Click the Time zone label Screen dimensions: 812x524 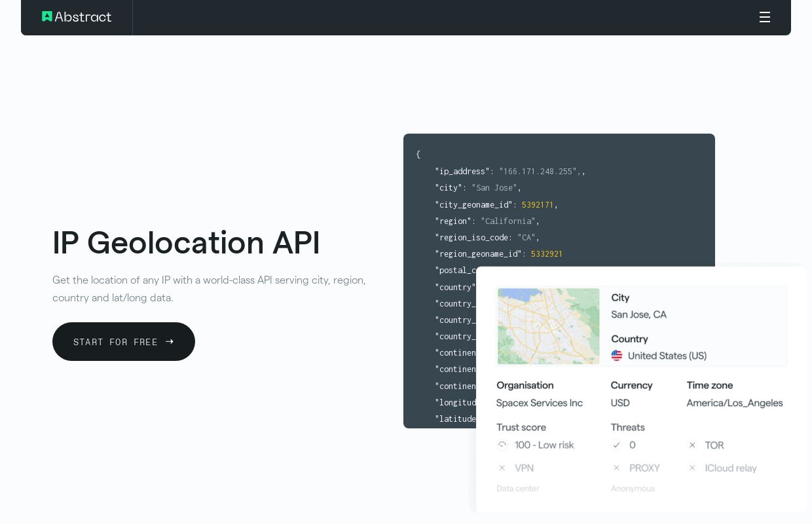[710, 385]
